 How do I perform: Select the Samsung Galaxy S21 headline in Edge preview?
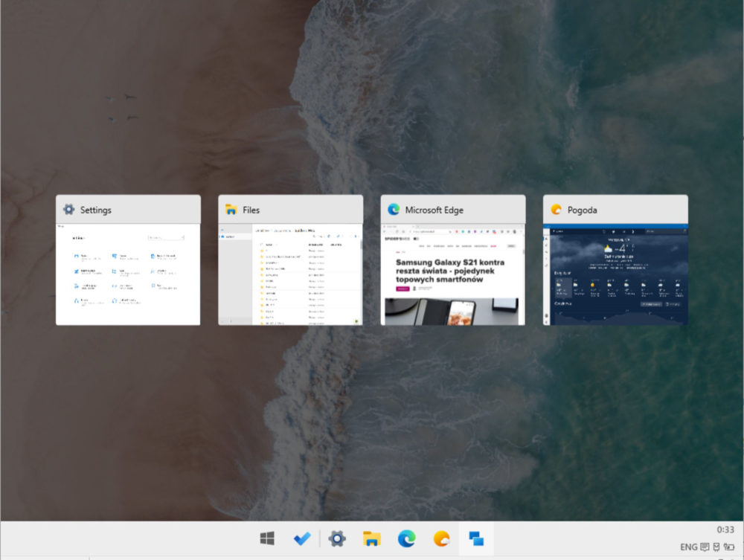tap(450, 271)
